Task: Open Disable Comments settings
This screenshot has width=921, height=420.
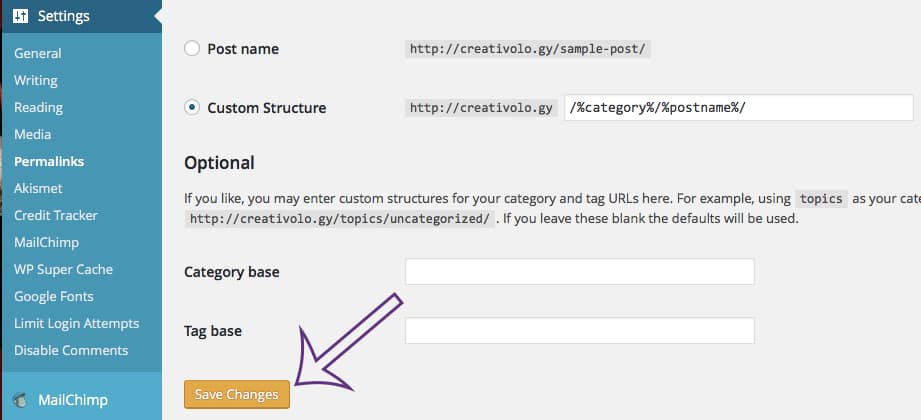Action: tap(71, 350)
